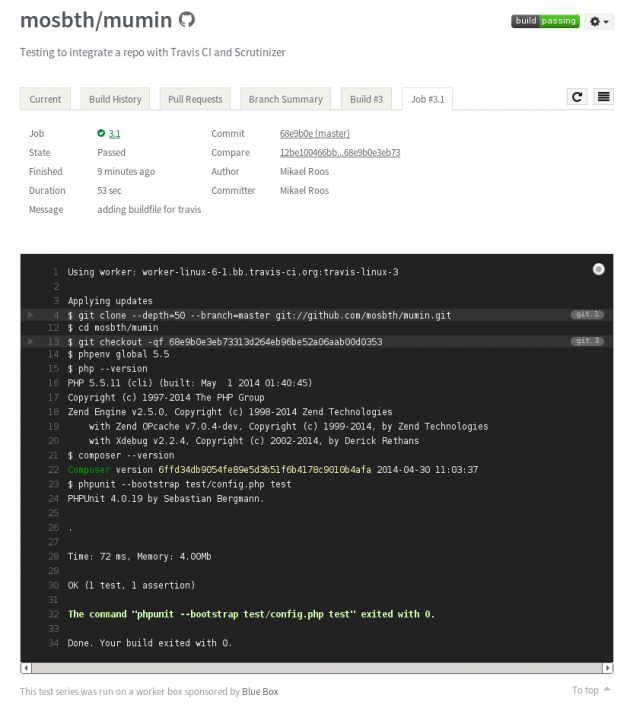Select the Job #3.1 tab
This screenshot has width=630, height=714.
427,99
